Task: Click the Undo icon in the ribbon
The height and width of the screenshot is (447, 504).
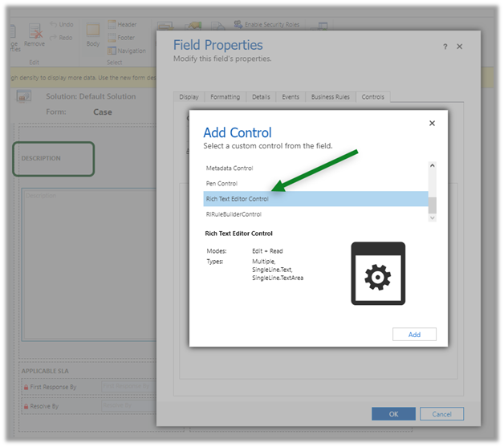Action: click(x=54, y=25)
